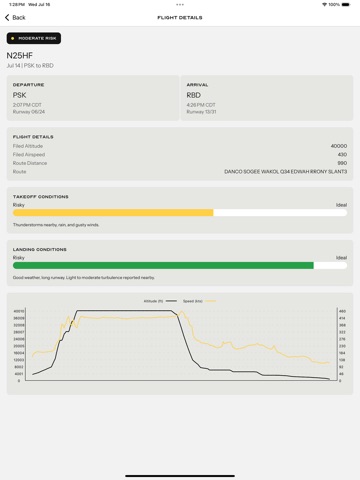Select the route string starting with DANCO
This screenshot has width=360, height=480.
click(286, 172)
